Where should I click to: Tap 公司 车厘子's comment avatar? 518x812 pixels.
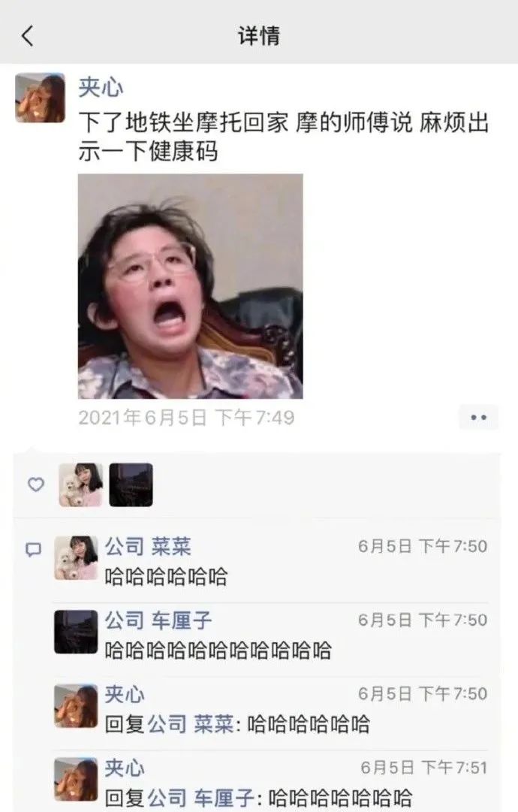tap(76, 632)
